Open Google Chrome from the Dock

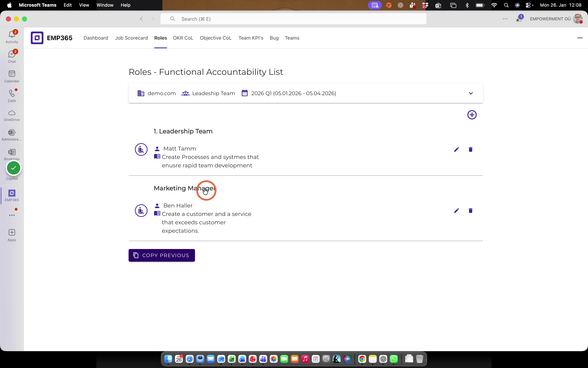tap(362, 359)
